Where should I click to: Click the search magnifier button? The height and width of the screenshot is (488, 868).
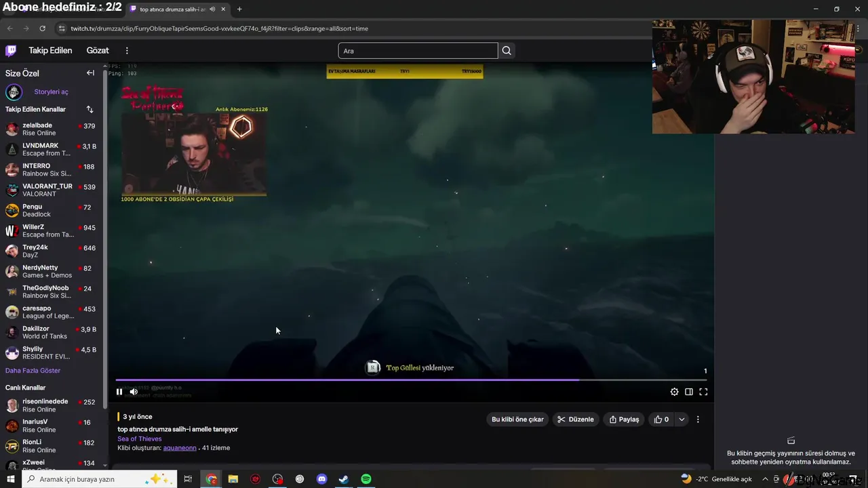(x=507, y=51)
